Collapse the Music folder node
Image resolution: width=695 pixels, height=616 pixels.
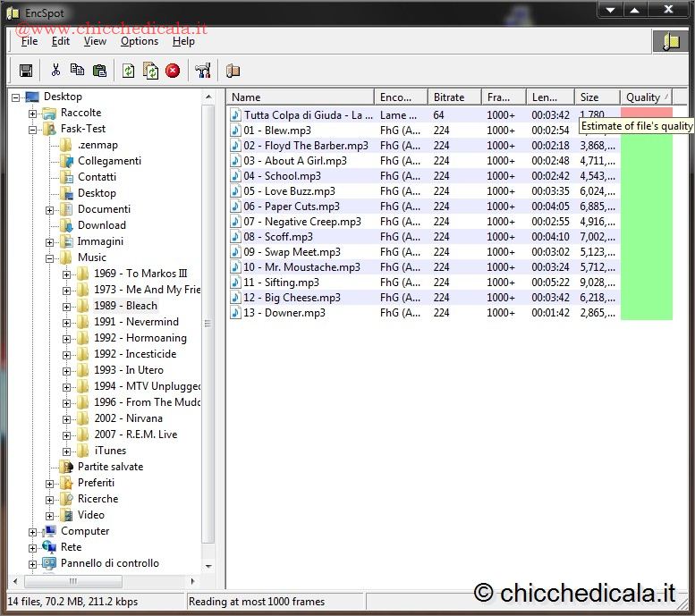(50, 257)
